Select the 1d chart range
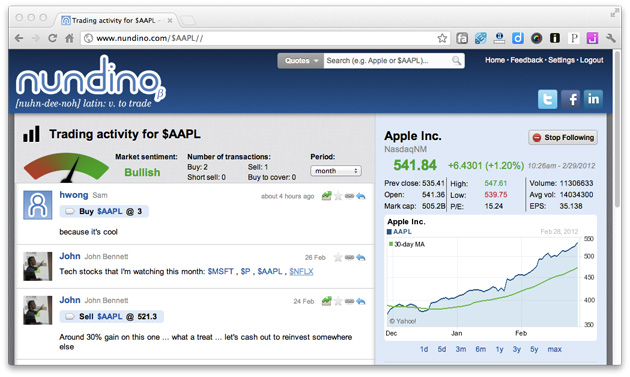Viewport: 630px width, 377px height. click(x=424, y=349)
